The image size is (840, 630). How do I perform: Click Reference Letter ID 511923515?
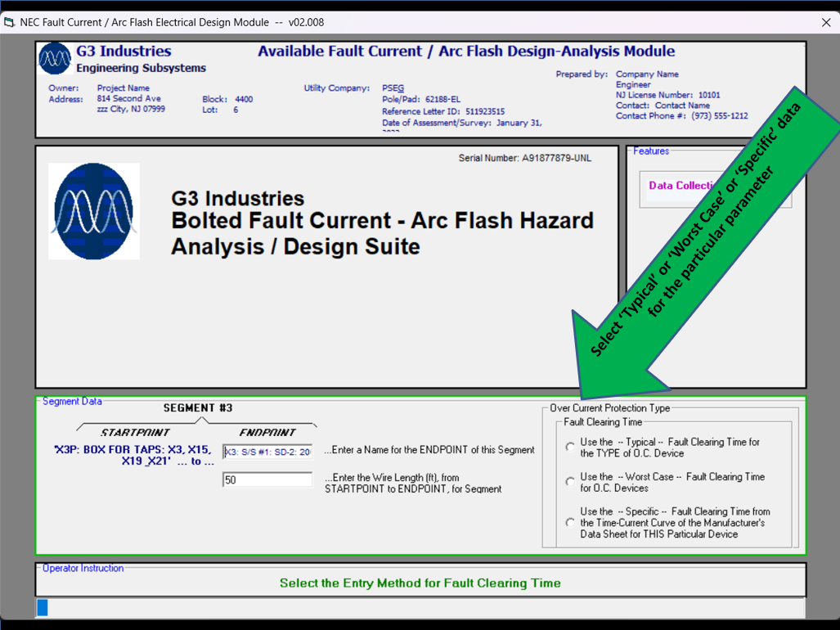pyautogui.click(x=443, y=111)
